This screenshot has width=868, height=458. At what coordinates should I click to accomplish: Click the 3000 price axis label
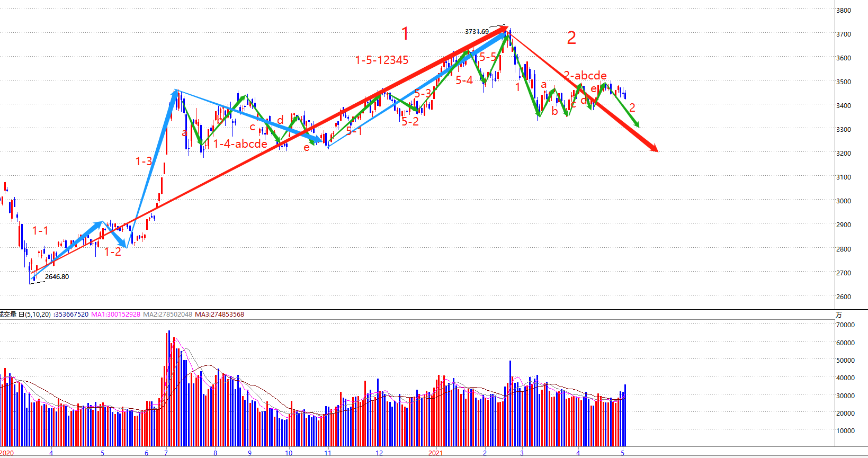[844, 201]
